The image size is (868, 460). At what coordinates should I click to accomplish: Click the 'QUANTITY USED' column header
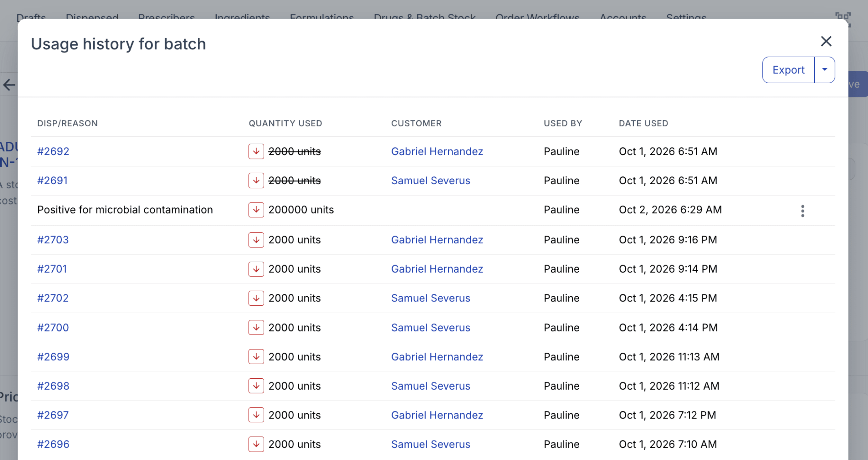(285, 123)
